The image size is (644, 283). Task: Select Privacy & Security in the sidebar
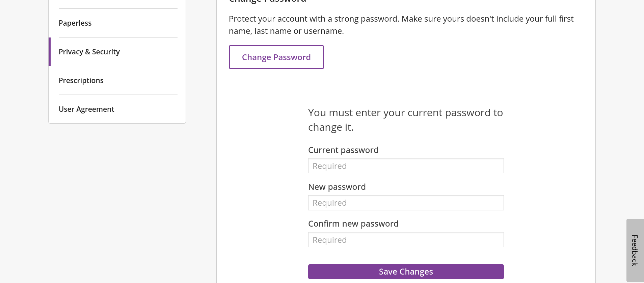coord(89,52)
